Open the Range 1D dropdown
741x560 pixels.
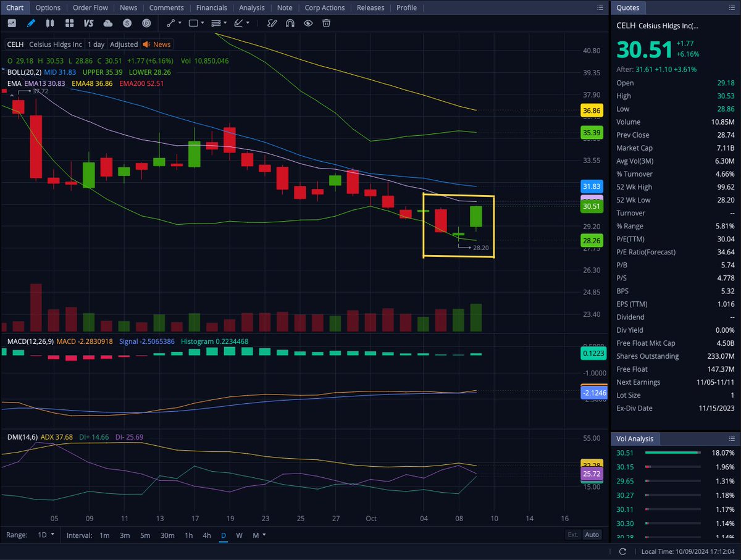[46, 535]
